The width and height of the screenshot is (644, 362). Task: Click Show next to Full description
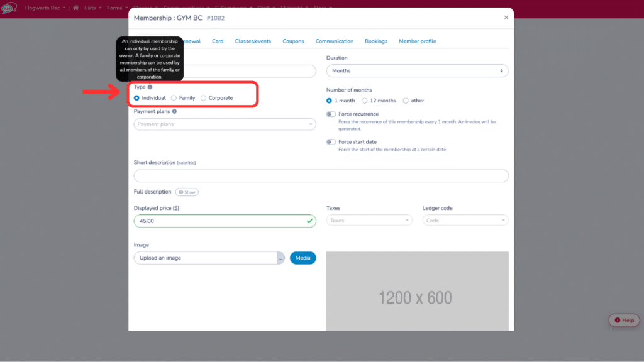point(187,192)
